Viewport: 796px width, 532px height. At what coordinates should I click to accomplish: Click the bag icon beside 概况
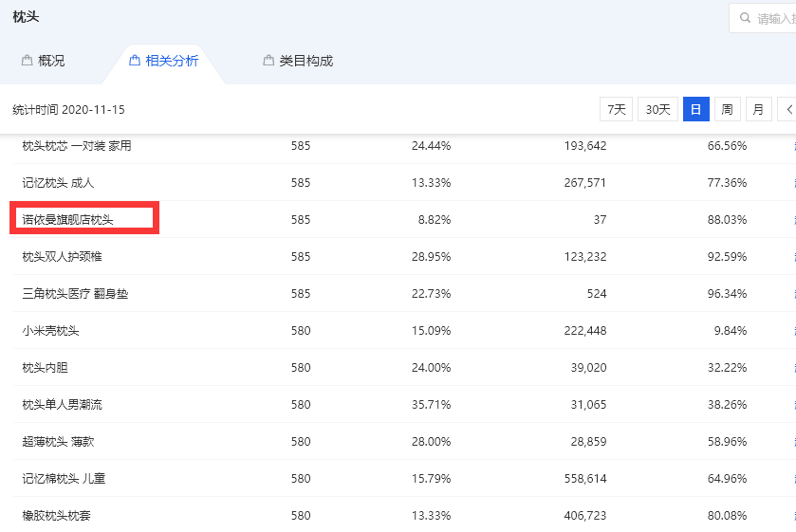point(27,61)
